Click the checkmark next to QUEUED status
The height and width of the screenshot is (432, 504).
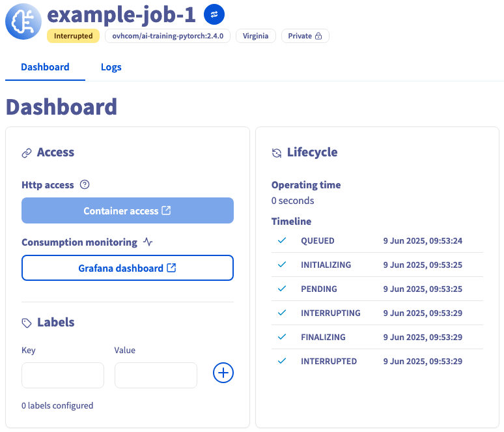[282, 240]
